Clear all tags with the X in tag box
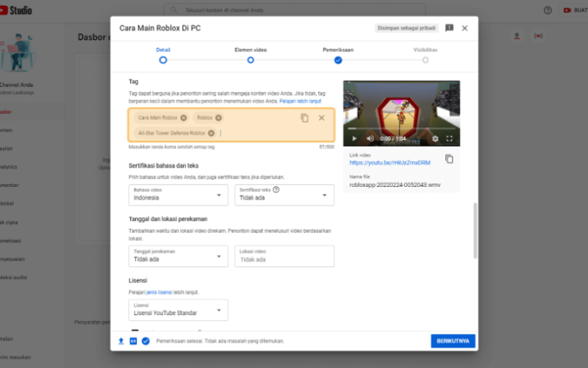 pyautogui.click(x=321, y=118)
